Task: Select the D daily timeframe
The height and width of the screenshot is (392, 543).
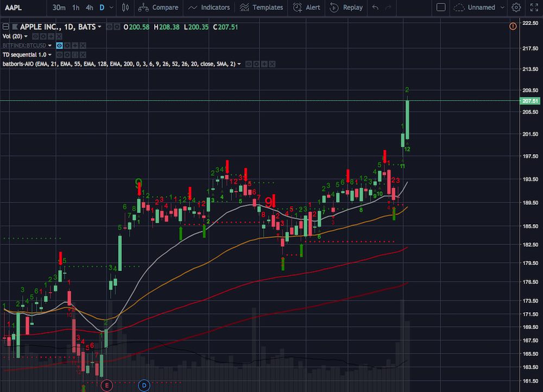Action: (x=102, y=7)
